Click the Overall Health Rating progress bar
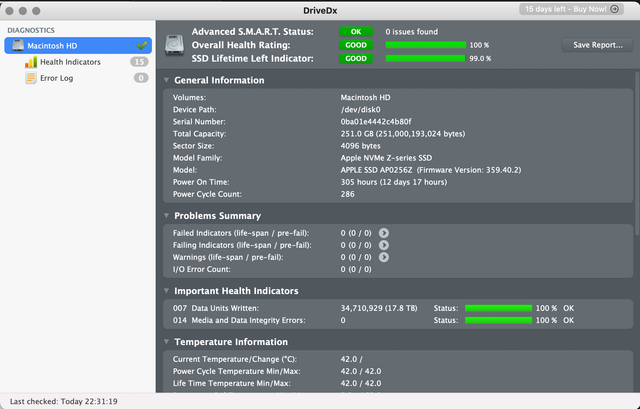The image size is (640, 409). [x=425, y=45]
